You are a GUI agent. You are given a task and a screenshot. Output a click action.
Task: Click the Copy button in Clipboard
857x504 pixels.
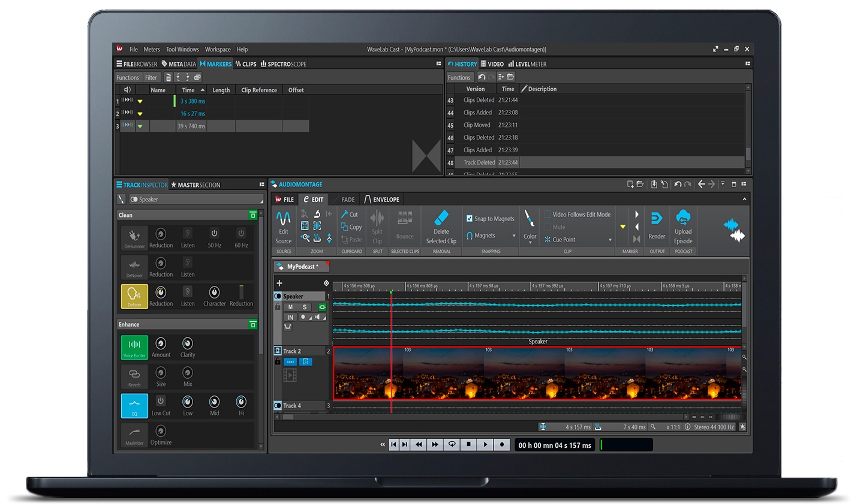[351, 227]
